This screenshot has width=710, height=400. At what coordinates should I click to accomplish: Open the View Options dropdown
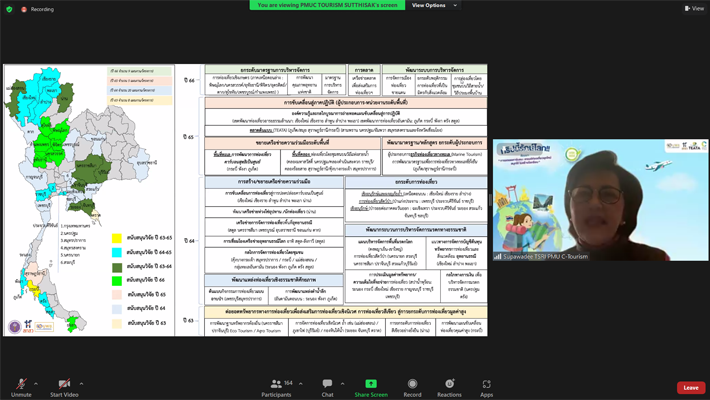[x=432, y=5]
